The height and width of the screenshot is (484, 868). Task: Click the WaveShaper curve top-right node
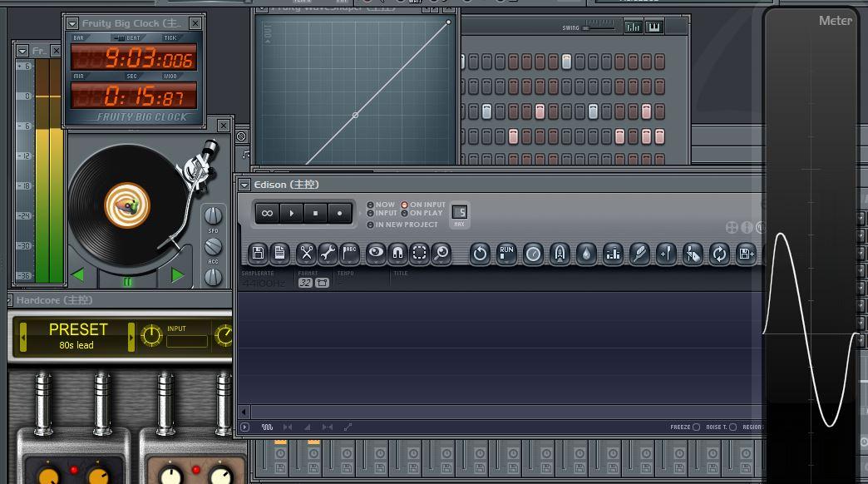(448, 22)
